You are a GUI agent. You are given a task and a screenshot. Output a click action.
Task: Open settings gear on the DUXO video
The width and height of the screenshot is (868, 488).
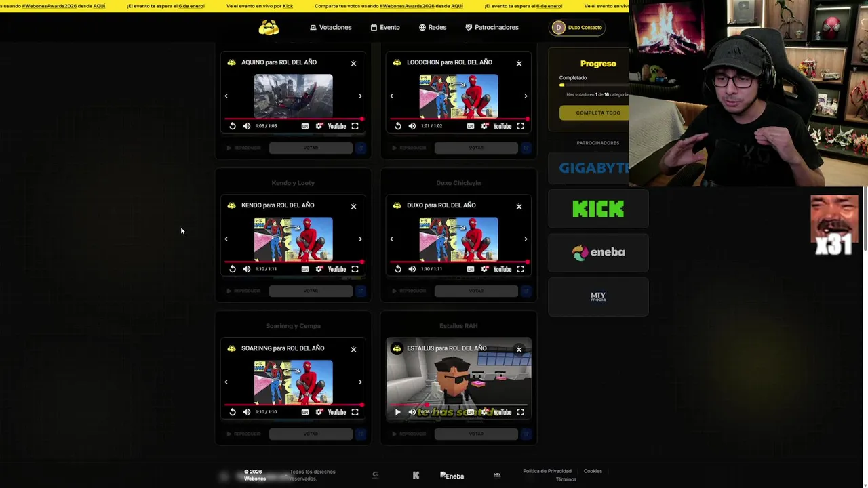[x=485, y=269]
